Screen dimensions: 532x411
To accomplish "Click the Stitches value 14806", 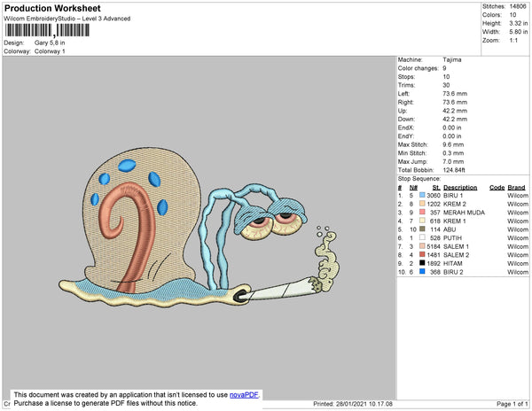I will coord(518,6).
